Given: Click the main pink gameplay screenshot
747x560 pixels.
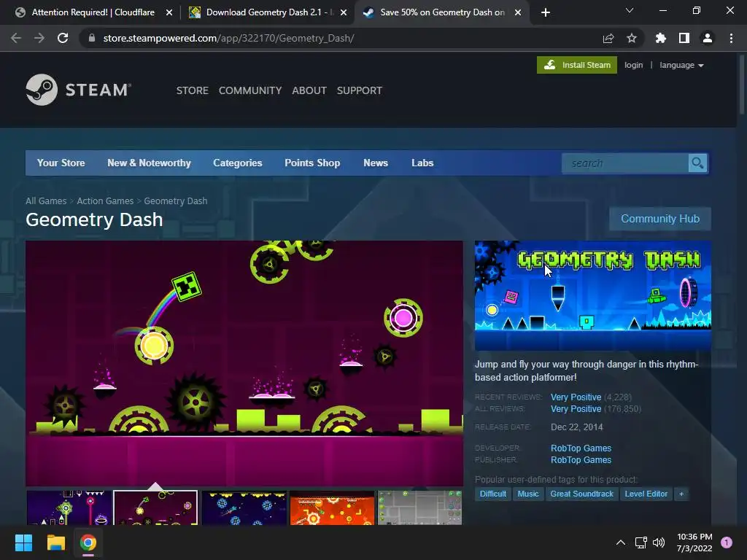Looking at the screenshot, I should tap(244, 363).
